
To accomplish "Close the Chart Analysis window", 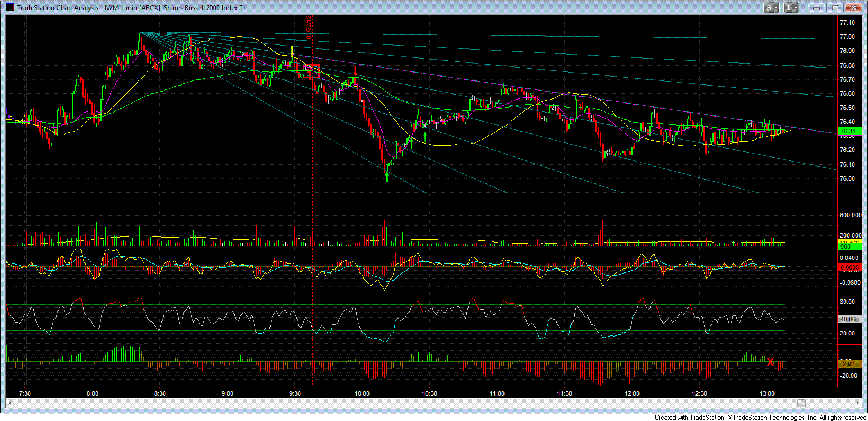I will [854, 8].
